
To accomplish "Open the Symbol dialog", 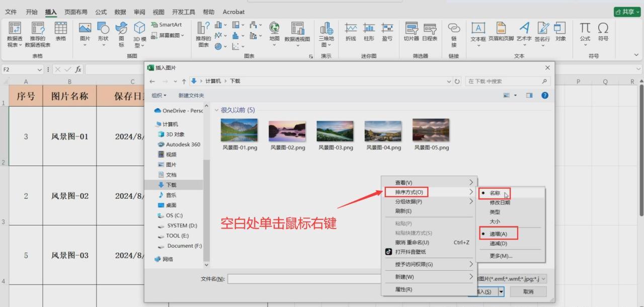I will coord(603,32).
